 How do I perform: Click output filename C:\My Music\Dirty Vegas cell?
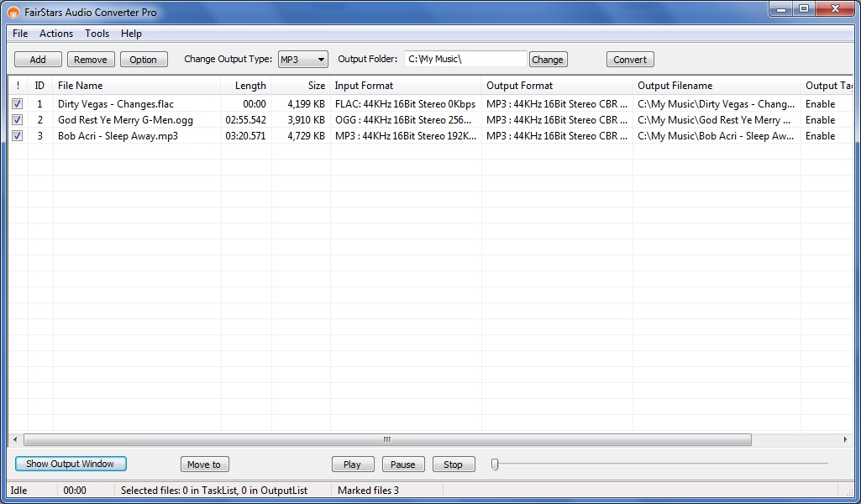coord(716,104)
